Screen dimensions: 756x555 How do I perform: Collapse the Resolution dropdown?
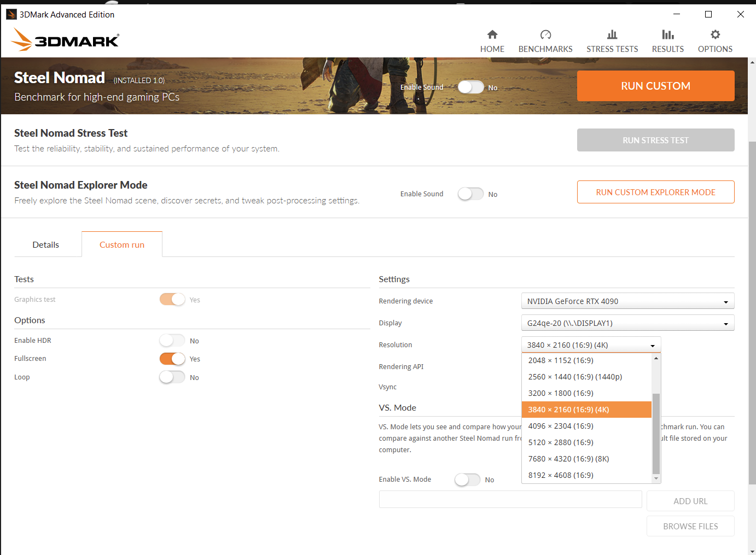591,345
